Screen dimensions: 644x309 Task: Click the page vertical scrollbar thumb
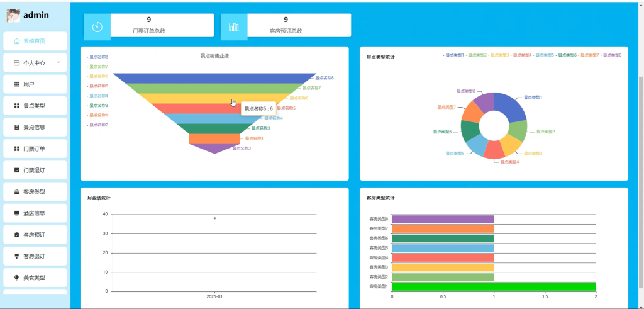click(x=641, y=181)
